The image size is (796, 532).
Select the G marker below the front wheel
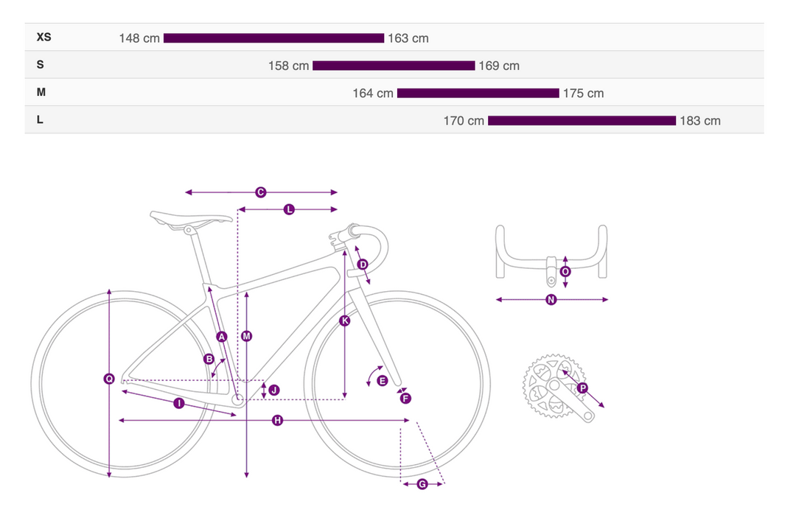tap(422, 484)
